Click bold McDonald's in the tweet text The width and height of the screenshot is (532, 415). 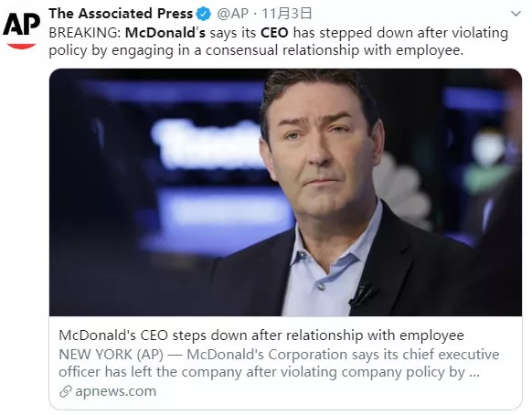tap(165, 33)
